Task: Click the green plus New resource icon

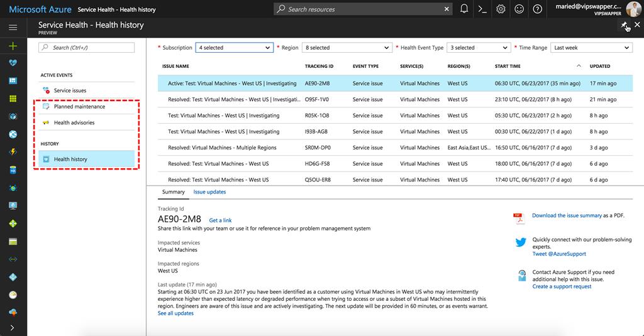Action: (13, 46)
